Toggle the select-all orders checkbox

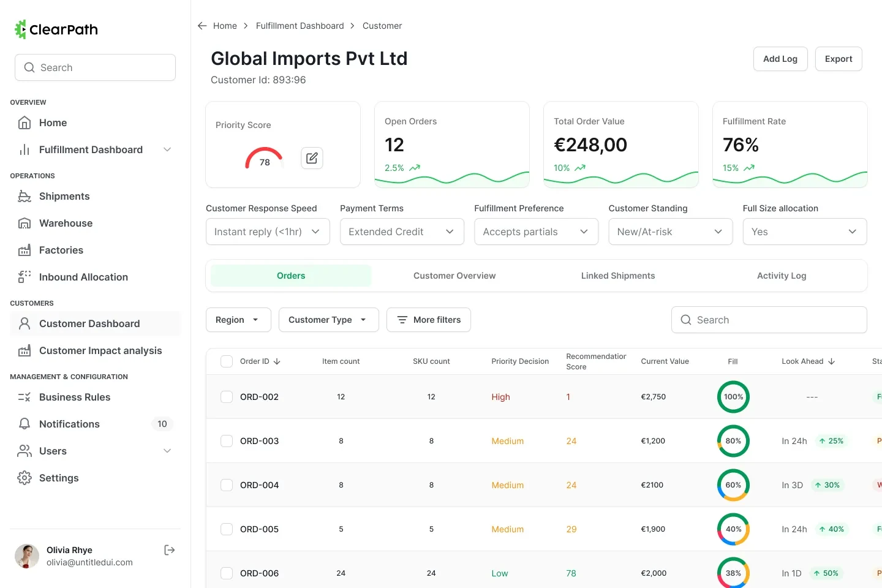coord(227,361)
